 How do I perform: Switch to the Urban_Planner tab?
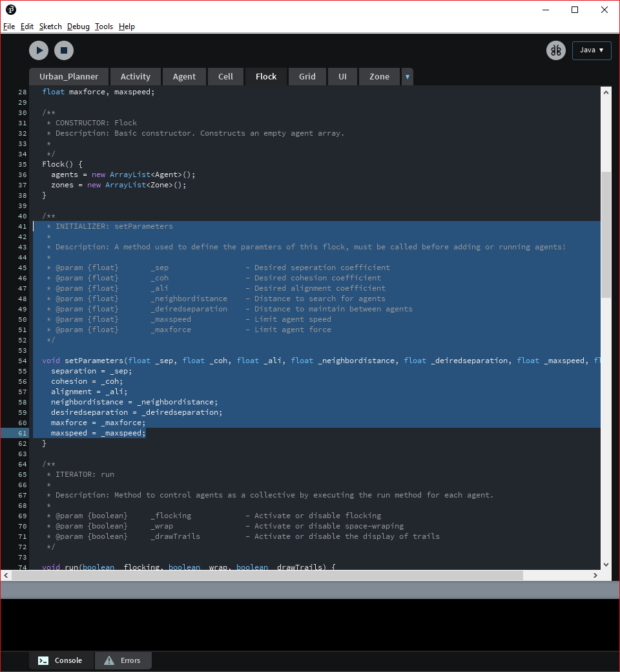[69, 77]
